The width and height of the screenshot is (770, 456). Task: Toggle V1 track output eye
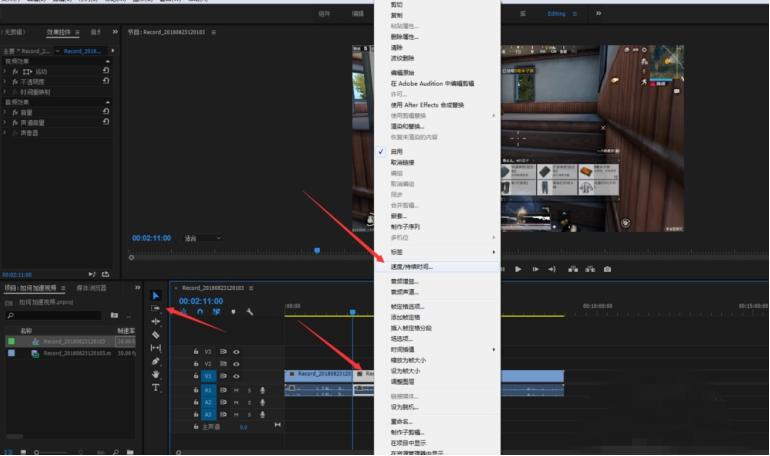click(236, 376)
